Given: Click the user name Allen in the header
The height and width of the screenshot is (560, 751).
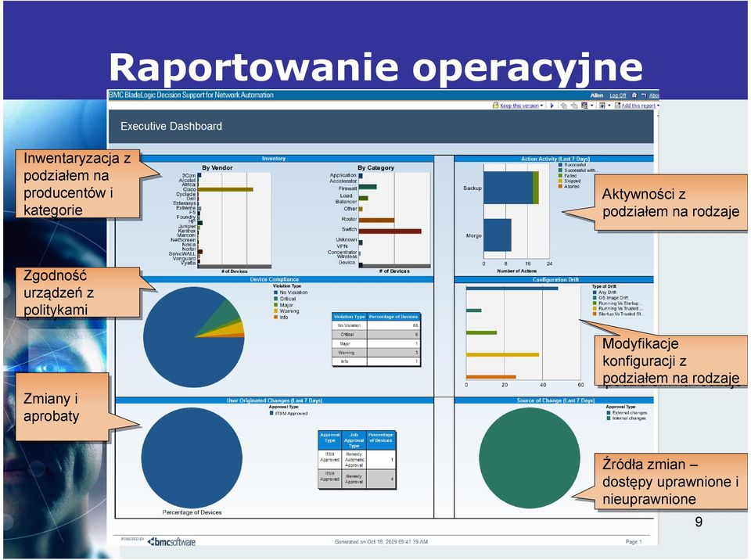Looking at the screenshot, I should coord(597,95).
